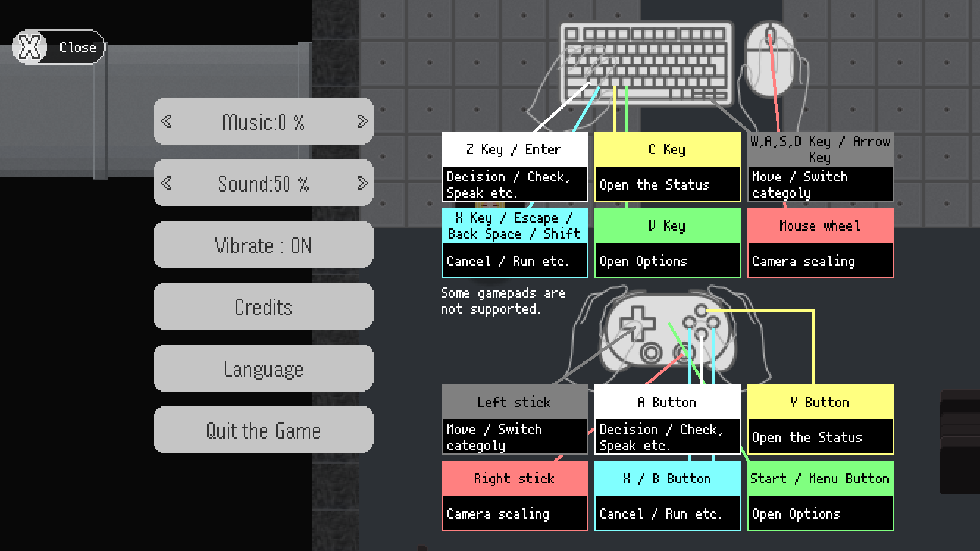Toggle the Vibrate : ON setting
Screen dimensions: 980x551
(264, 245)
